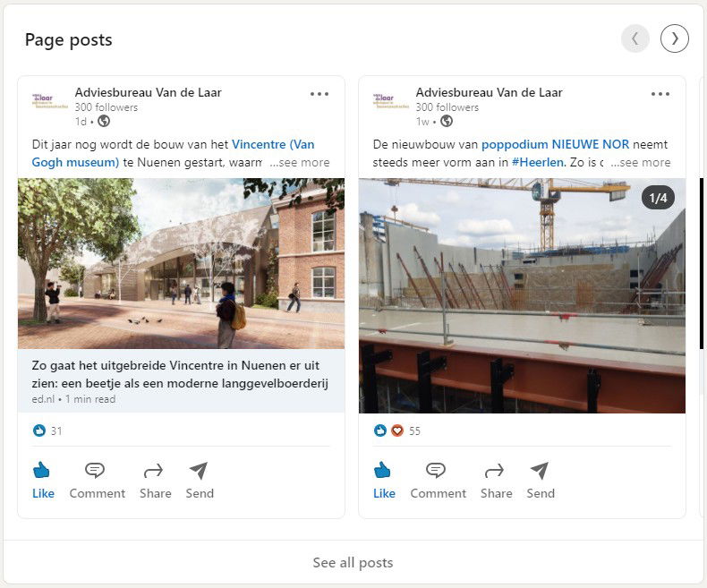
Task: Open the construction site crane photo
Action: (x=522, y=295)
